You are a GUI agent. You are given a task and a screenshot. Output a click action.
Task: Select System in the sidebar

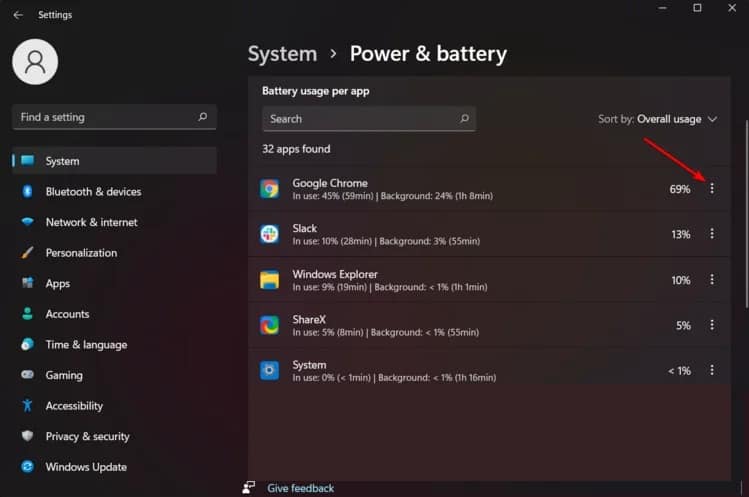coord(114,161)
